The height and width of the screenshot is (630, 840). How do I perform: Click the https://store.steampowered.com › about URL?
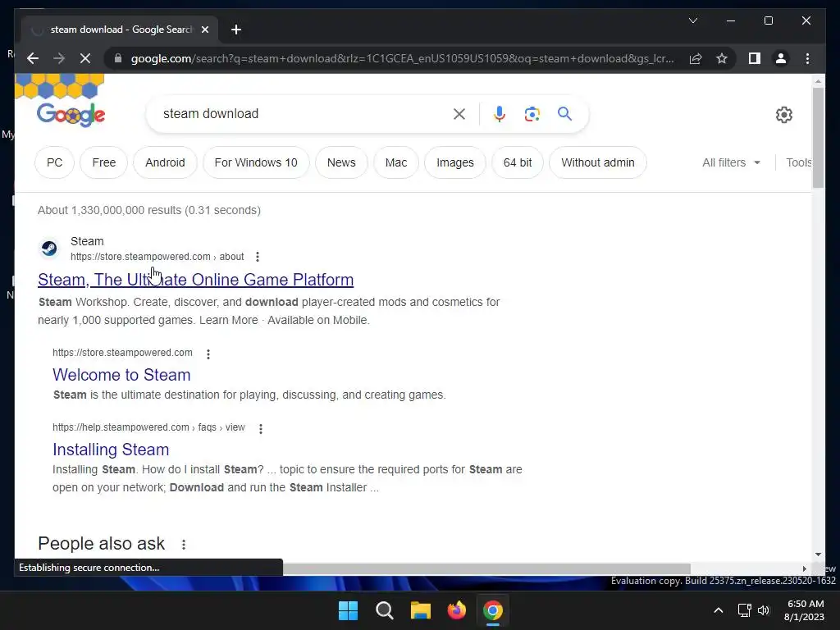coord(157,257)
